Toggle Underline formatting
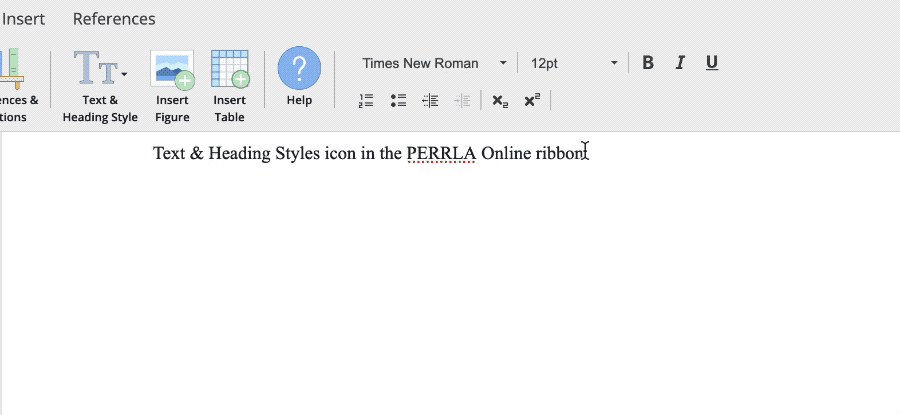Image resolution: width=900 pixels, height=415 pixels. point(712,63)
